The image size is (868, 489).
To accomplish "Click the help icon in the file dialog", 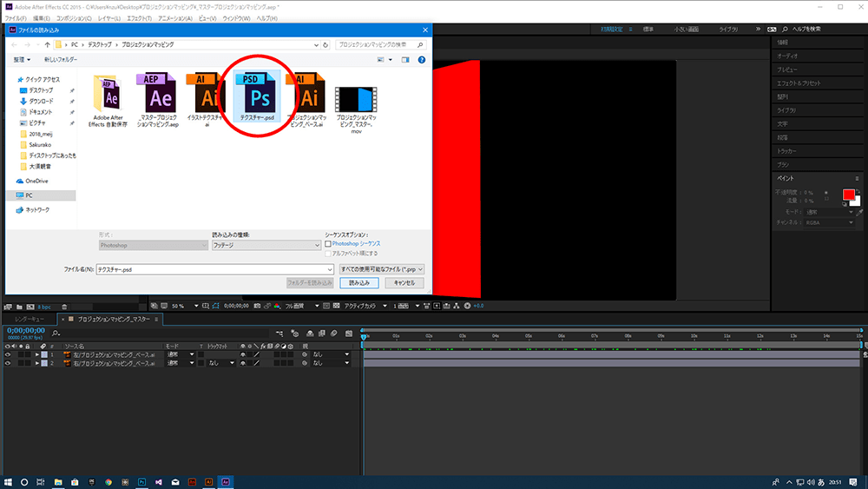I will pyautogui.click(x=421, y=60).
